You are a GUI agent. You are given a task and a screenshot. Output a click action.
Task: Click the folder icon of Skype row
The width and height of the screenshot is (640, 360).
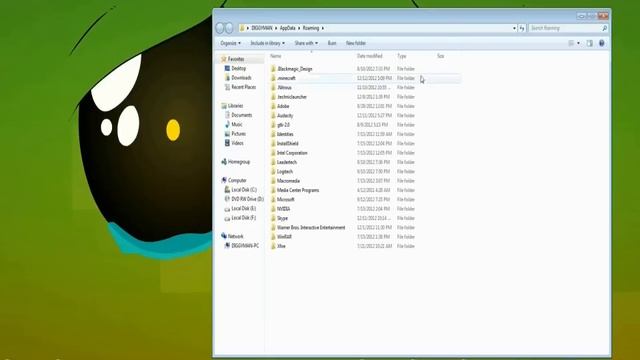[x=273, y=218]
